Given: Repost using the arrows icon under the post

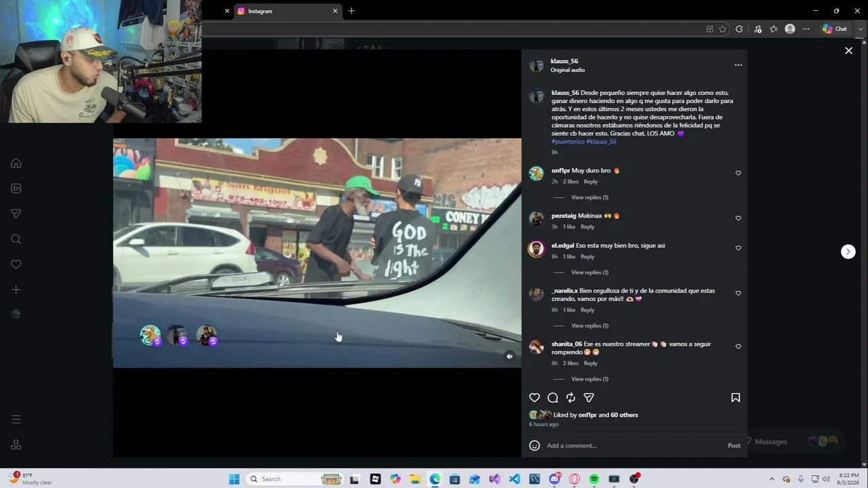Looking at the screenshot, I should coord(571,398).
